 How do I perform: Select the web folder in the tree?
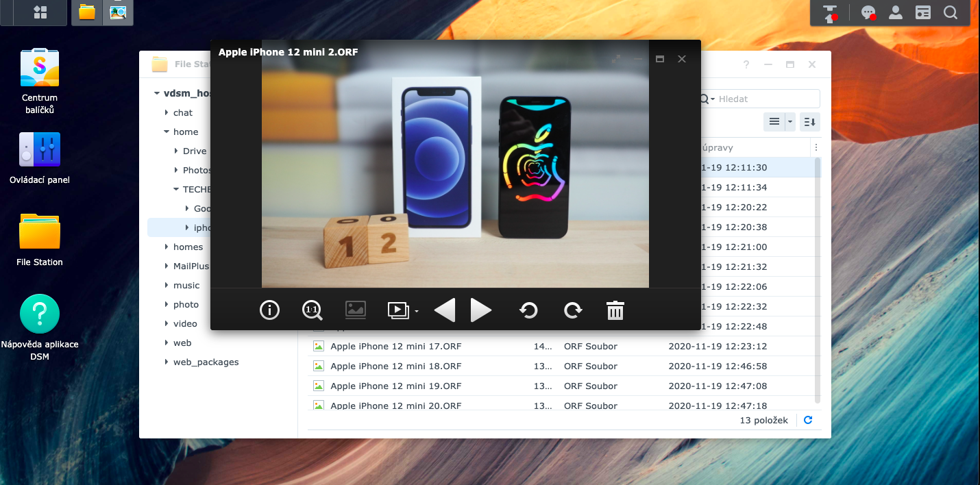(182, 343)
